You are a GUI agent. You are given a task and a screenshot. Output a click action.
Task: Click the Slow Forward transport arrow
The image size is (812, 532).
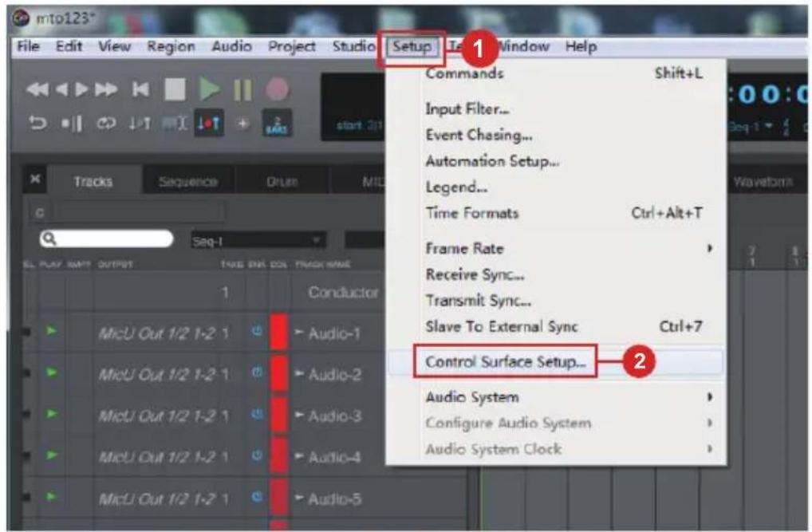coord(81,89)
